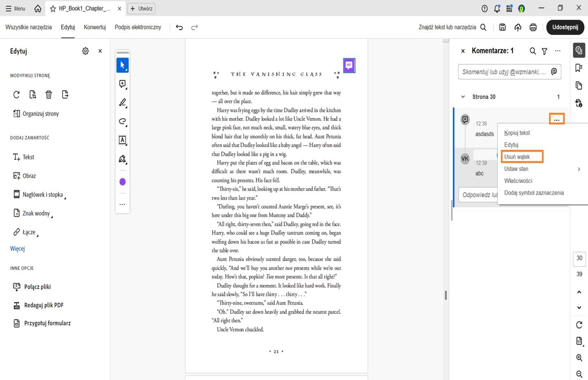
Task: Activate the selection arrow tool
Action: tap(122, 65)
